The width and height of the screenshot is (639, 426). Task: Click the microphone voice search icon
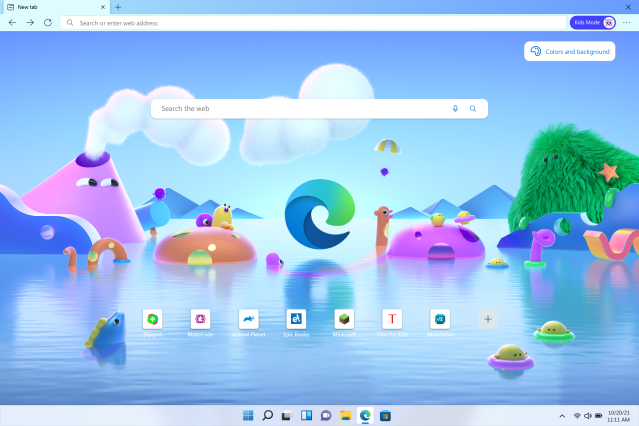[455, 108]
